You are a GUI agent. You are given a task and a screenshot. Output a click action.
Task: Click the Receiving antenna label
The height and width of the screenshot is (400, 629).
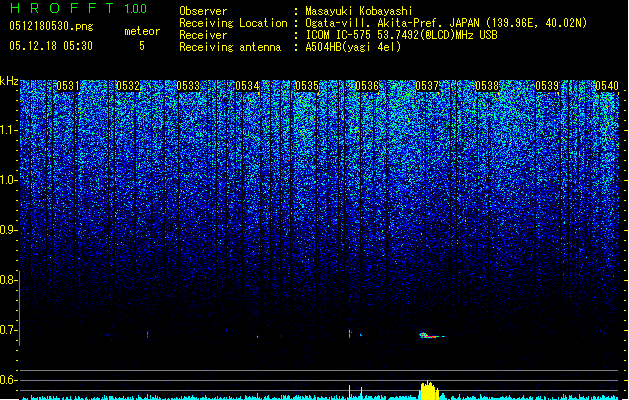click(230, 47)
